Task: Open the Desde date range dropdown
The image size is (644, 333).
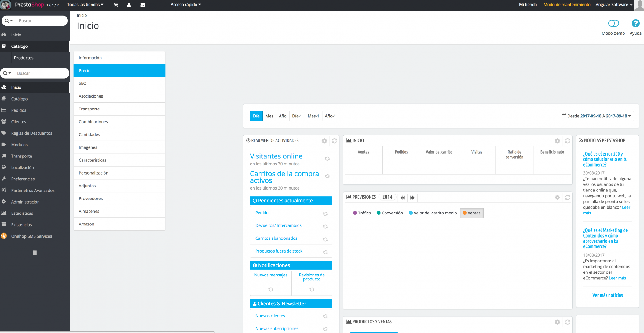Action: [x=596, y=116]
